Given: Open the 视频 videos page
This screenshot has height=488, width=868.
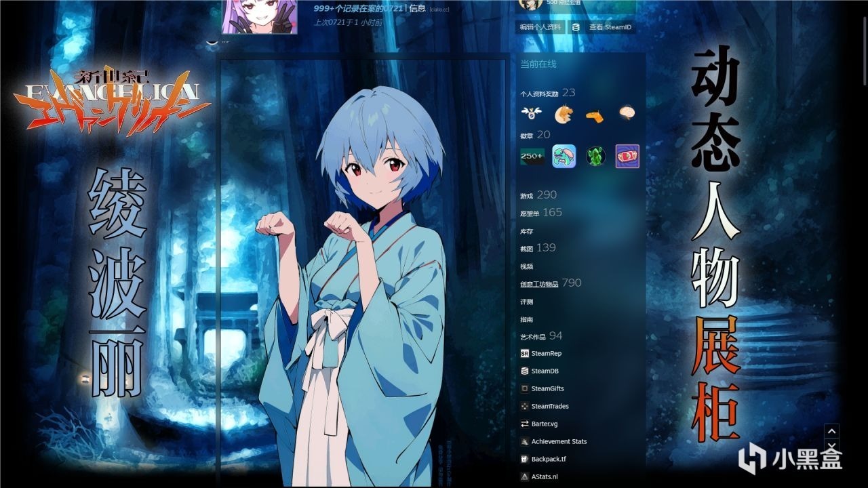Looking at the screenshot, I should [x=527, y=266].
